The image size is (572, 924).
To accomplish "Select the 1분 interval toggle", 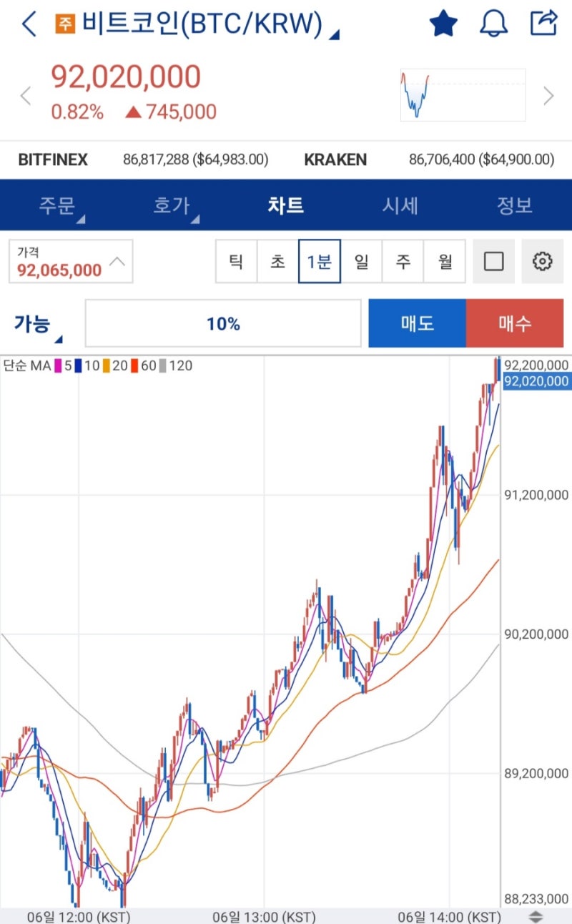I will click(x=320, y=261).
